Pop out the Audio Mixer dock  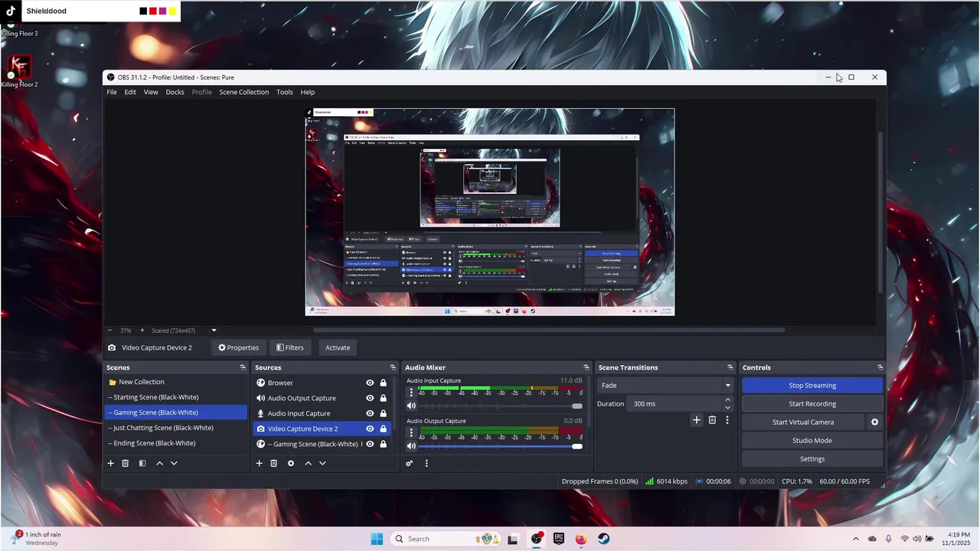586,367
